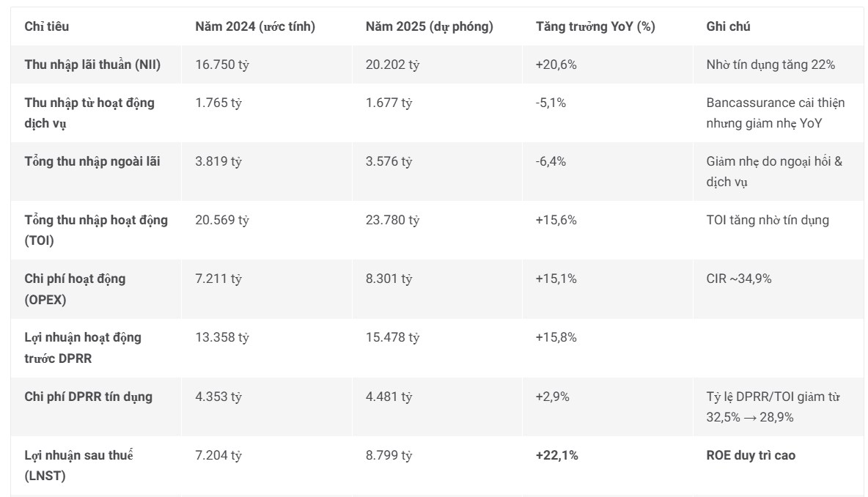
Task: Click the bold +22,1% growth value
Action: tap(556, 455)
